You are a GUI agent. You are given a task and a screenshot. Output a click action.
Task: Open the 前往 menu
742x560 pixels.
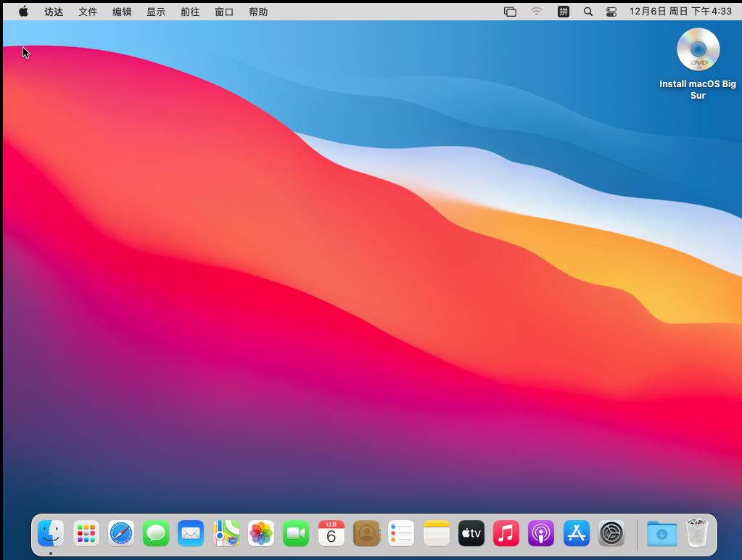(x=190, y=12)
